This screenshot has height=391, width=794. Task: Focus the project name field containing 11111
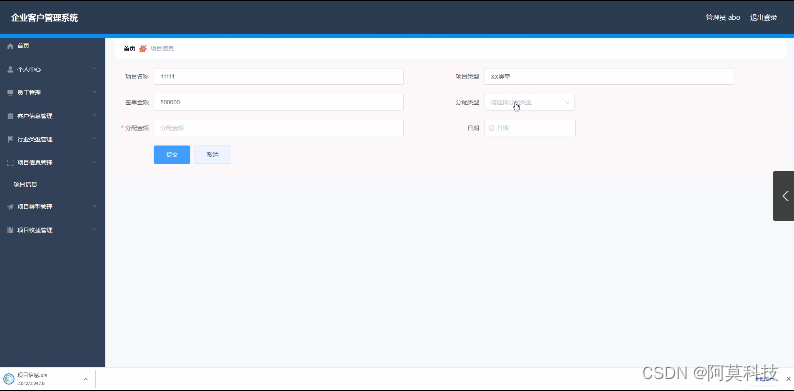click(279, 76)
